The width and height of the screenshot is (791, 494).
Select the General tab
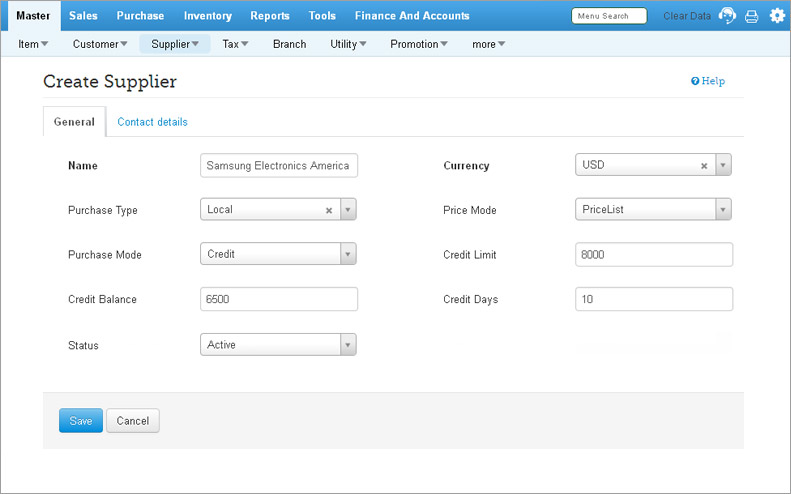click(74, 122)
